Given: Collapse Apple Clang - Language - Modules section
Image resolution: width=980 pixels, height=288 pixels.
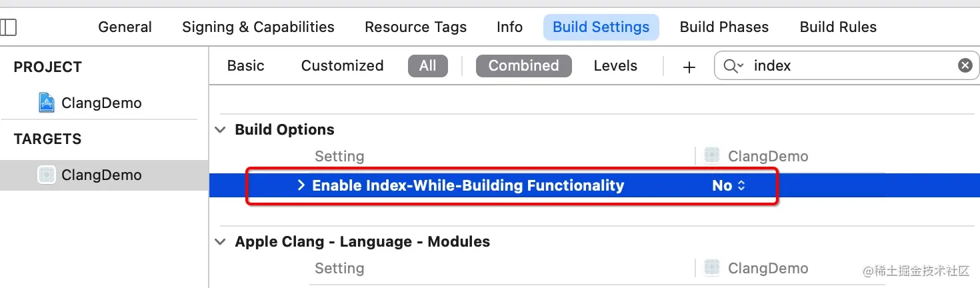Looking at the screenshot, I should 220,242.
